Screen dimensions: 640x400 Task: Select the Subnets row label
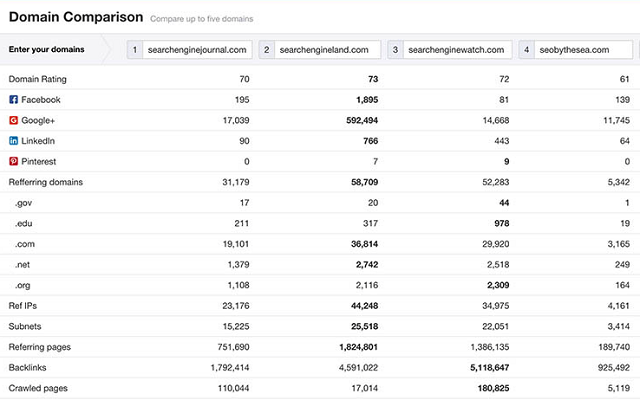[x=25, y=326]
